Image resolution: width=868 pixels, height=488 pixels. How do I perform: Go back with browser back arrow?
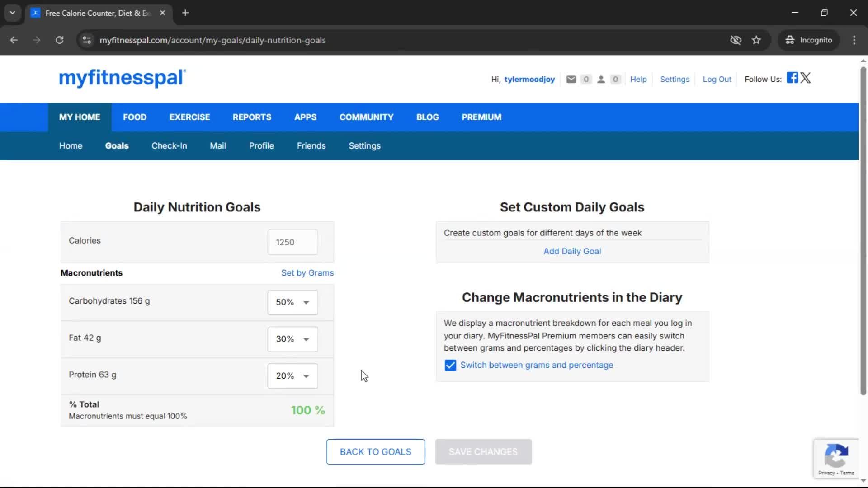[x=14, y=40]
